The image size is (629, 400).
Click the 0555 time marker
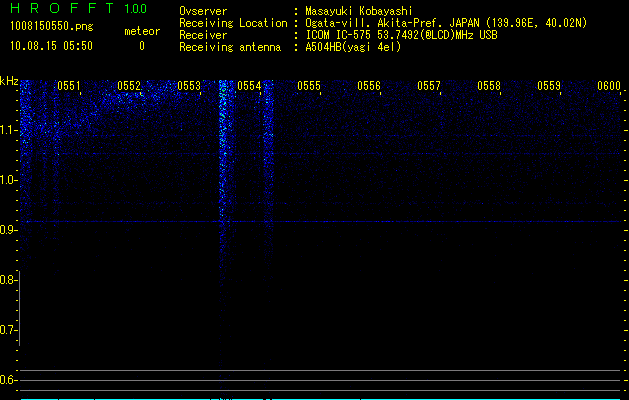[x=308, y=86]
